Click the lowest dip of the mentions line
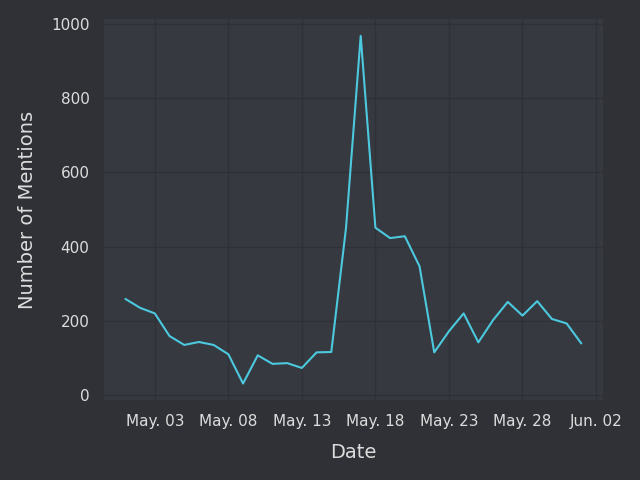 click(243, 383)
